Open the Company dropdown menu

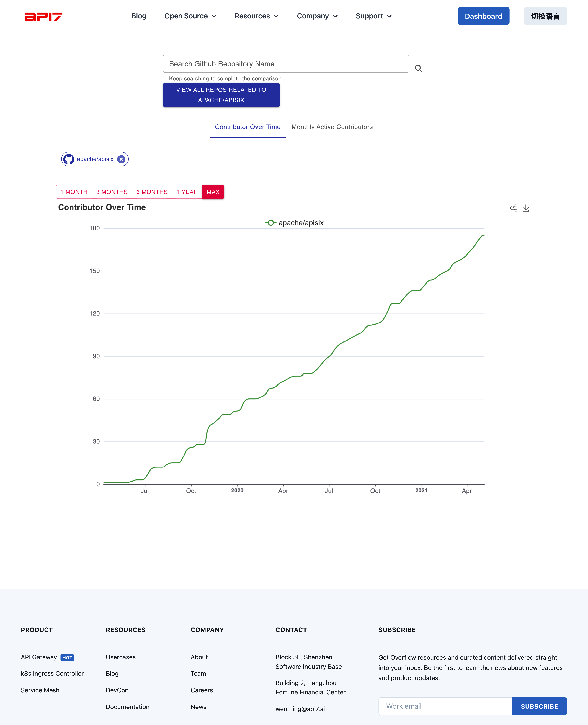point(317,16)
